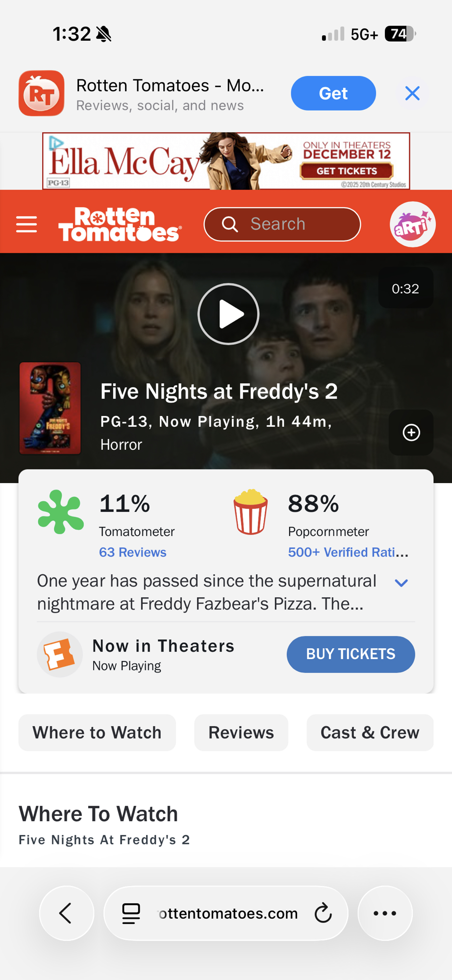Add the movie to watchlist with plus icon
The height and width of the screenshot is (980, 452).
tap(411, 433)
